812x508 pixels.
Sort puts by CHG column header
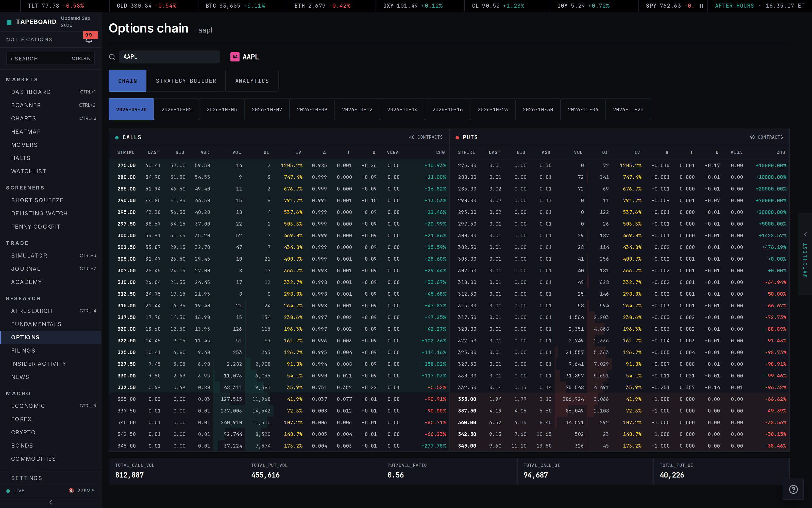[x=781, y=153]
